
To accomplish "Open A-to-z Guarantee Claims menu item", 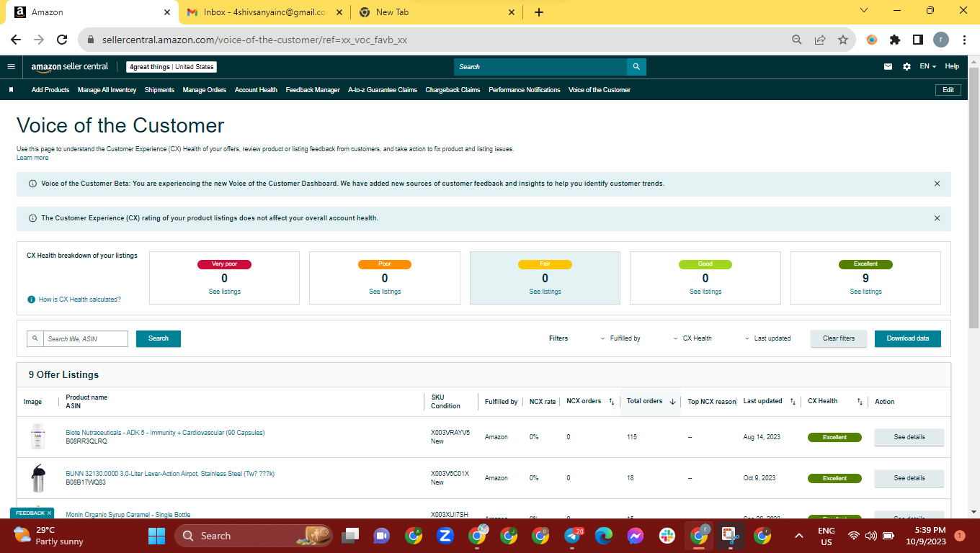I will 383,90.
